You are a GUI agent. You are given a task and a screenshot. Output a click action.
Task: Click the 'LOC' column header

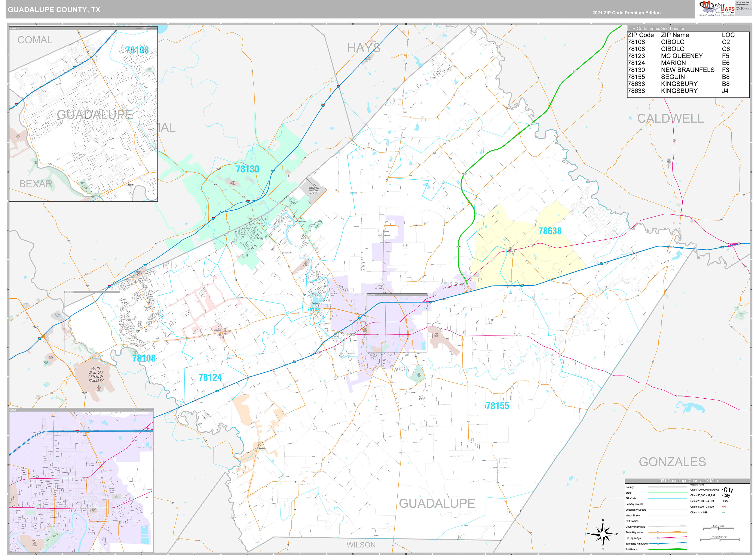pyautogui.click(x=728, y=35)
